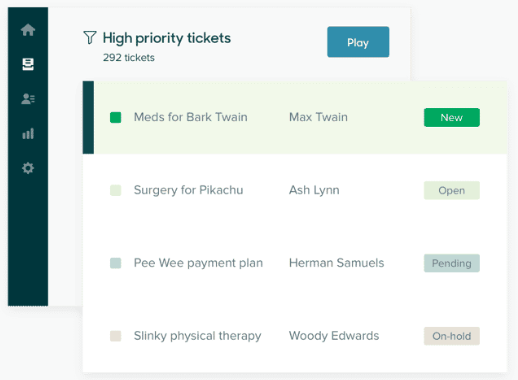The width and height of the screenshot is (518, 380).
Task: Open the Reporting bar chart icon
Action: [x=28, y=134]
